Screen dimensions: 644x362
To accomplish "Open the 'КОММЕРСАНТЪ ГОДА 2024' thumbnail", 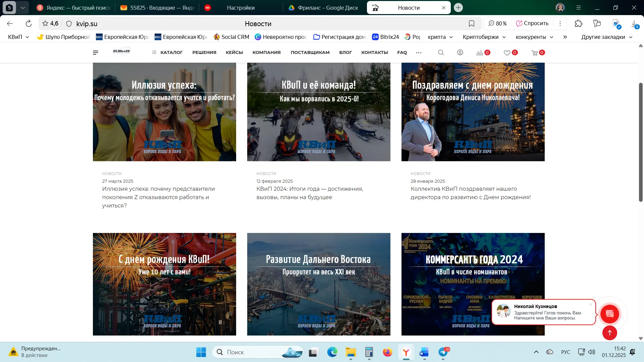I will (473, 284).
